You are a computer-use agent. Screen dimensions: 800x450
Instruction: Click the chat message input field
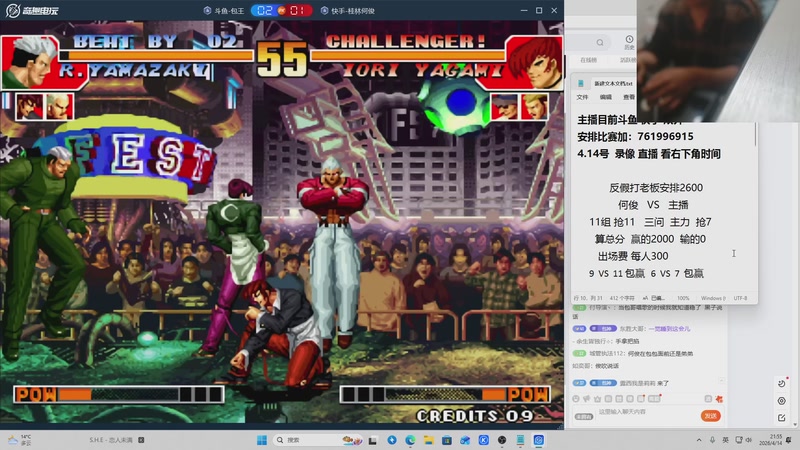point(647,412)
